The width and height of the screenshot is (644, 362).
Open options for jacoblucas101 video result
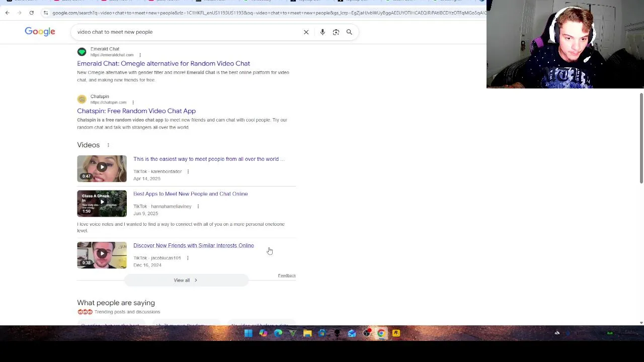click(x=187, y=258)
